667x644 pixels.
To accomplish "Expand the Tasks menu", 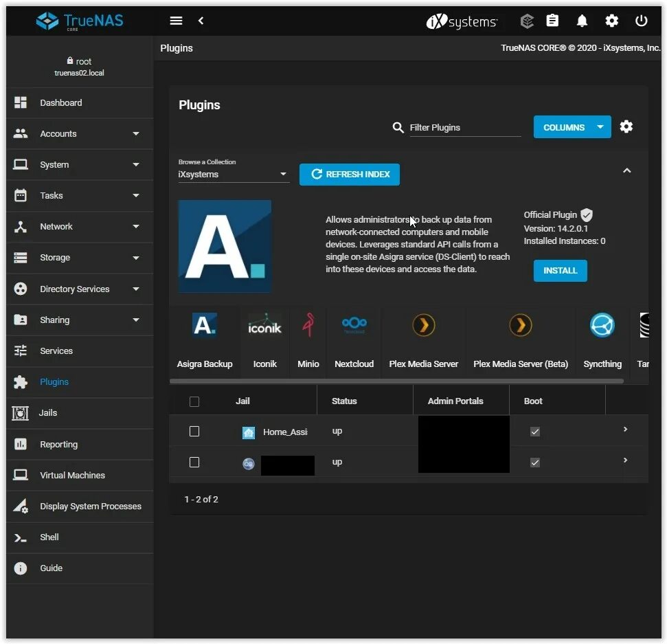I will click(80, 195).
